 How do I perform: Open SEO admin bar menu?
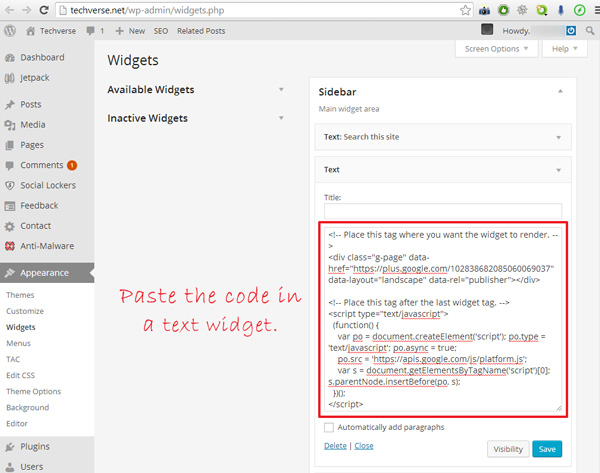(161, 31)
